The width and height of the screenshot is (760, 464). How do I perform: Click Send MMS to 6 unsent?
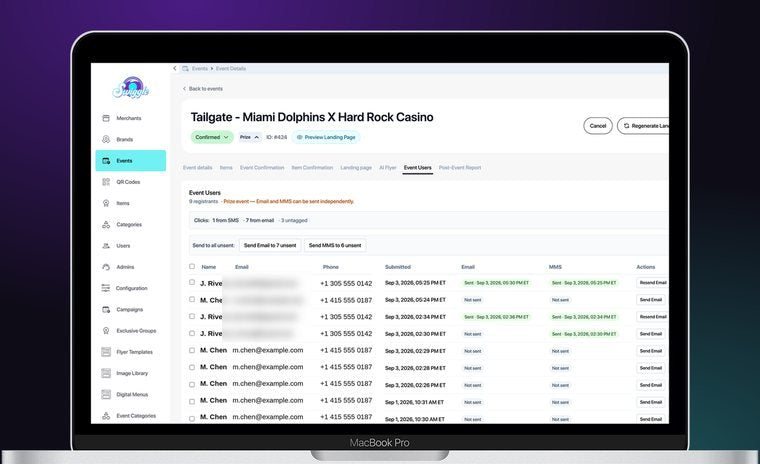point(335,245)
